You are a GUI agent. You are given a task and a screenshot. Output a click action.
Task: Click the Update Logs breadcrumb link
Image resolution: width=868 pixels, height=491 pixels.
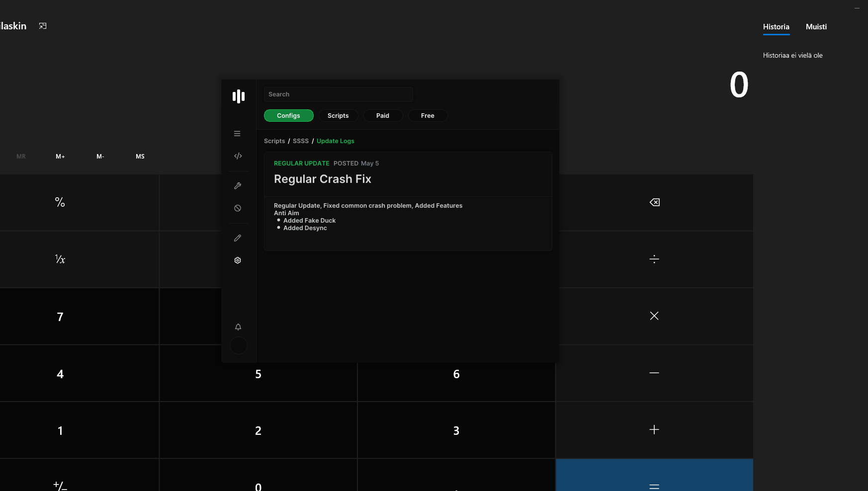coord(336,141)
